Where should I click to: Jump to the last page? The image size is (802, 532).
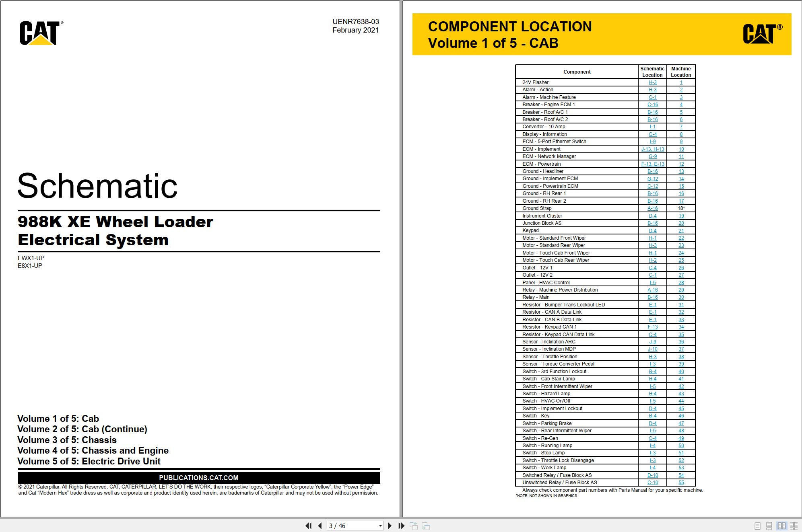coord(401,526)
